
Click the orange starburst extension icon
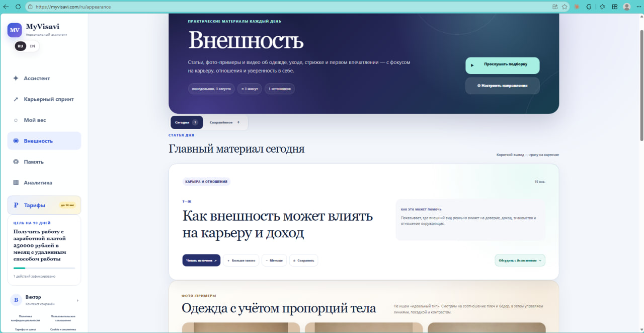click(x=577, y=7)
